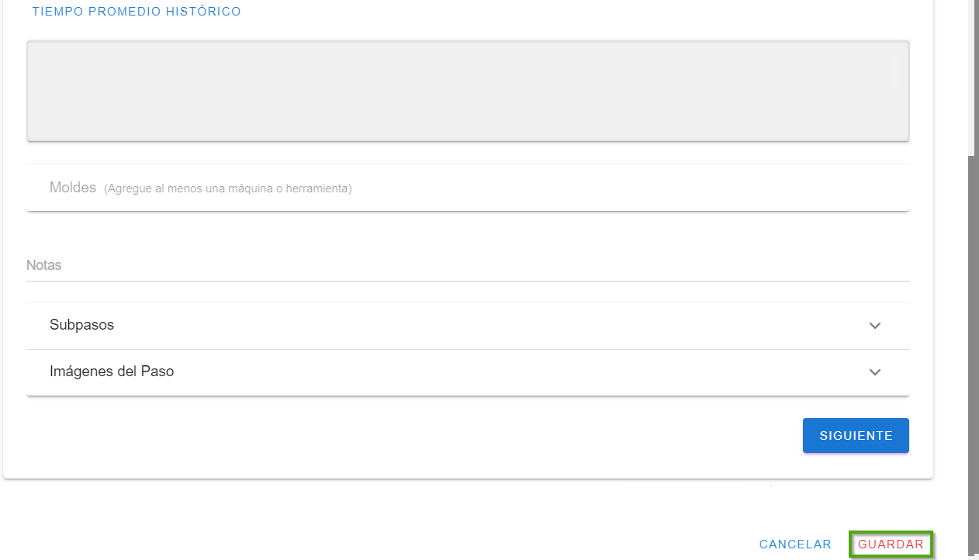Click the middle of the Imágenes del Paso row
Image resolution: width=979 pixels, height=560 pixels.
click(x=468, y=372)
